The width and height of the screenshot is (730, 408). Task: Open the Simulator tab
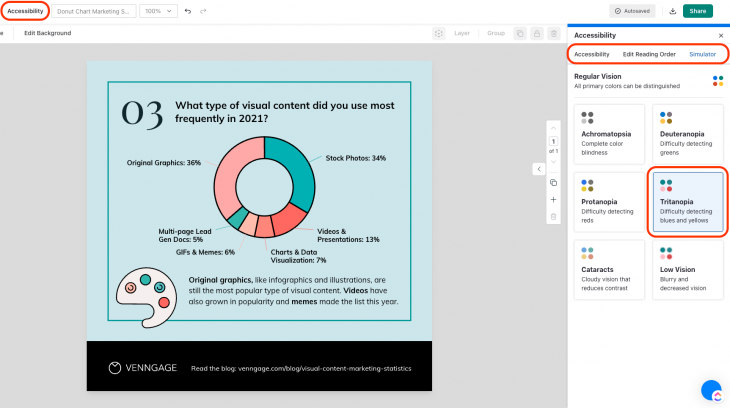point(702,54)
